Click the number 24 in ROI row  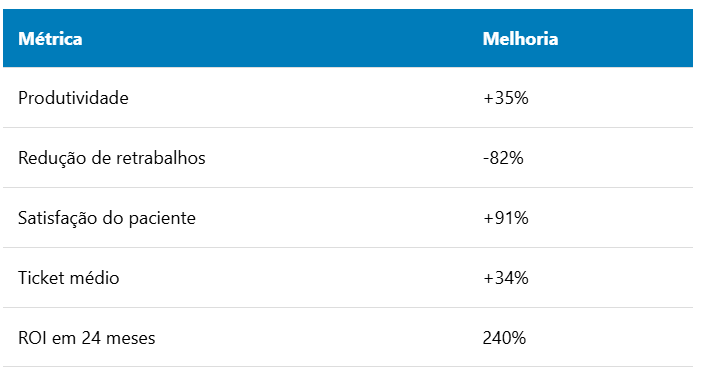(91, 338)
